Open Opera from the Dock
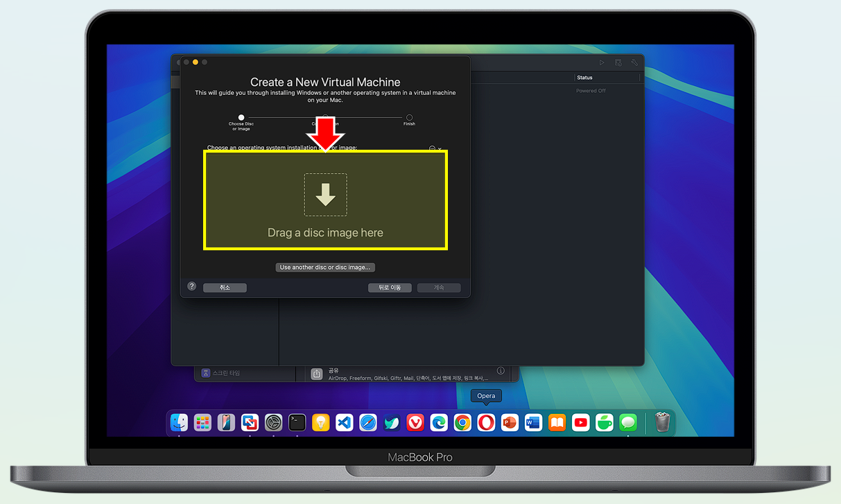 pyautogui.click(x=486, y=422)
